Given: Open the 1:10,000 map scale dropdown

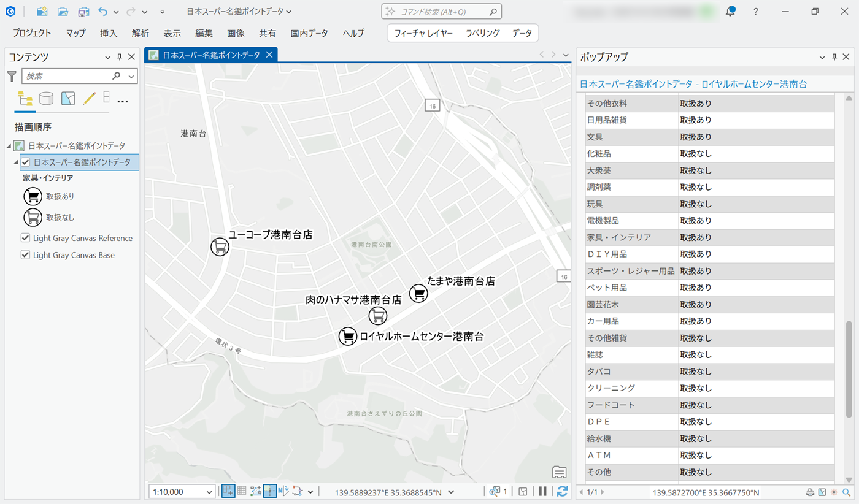Looking at the screenshot, I should point(210,492).
